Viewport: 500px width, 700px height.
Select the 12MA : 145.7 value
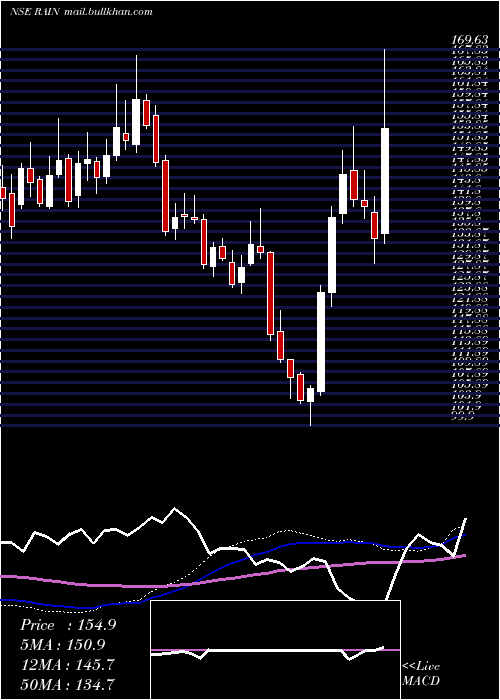pos(67,664)
